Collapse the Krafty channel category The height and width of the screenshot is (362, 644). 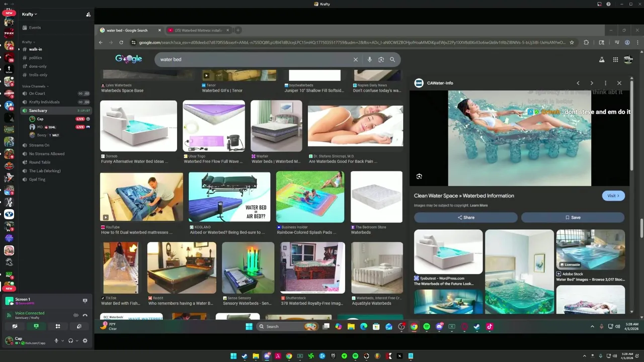pyautogui.click(x=28, y=42)
